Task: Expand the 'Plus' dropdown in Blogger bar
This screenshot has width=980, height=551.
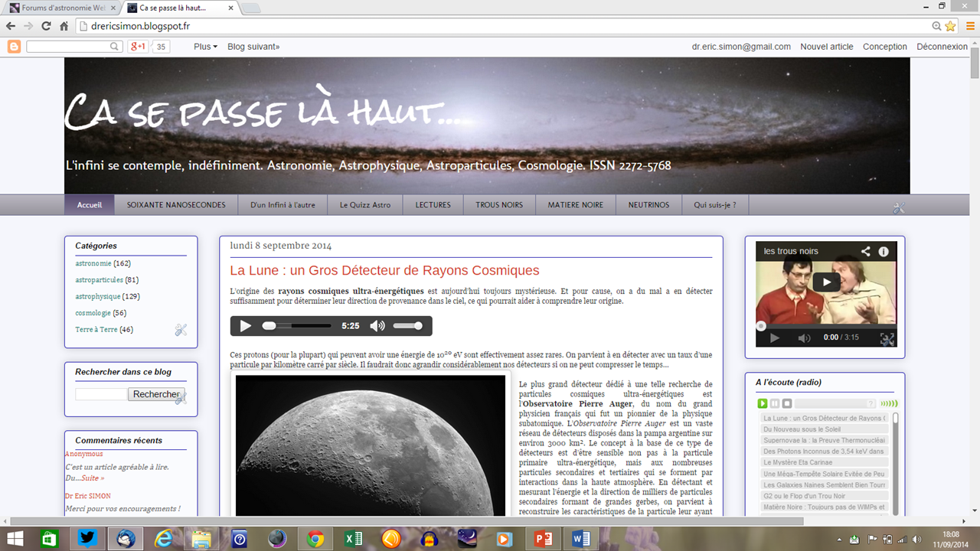Action: click(x=205, y=47)
